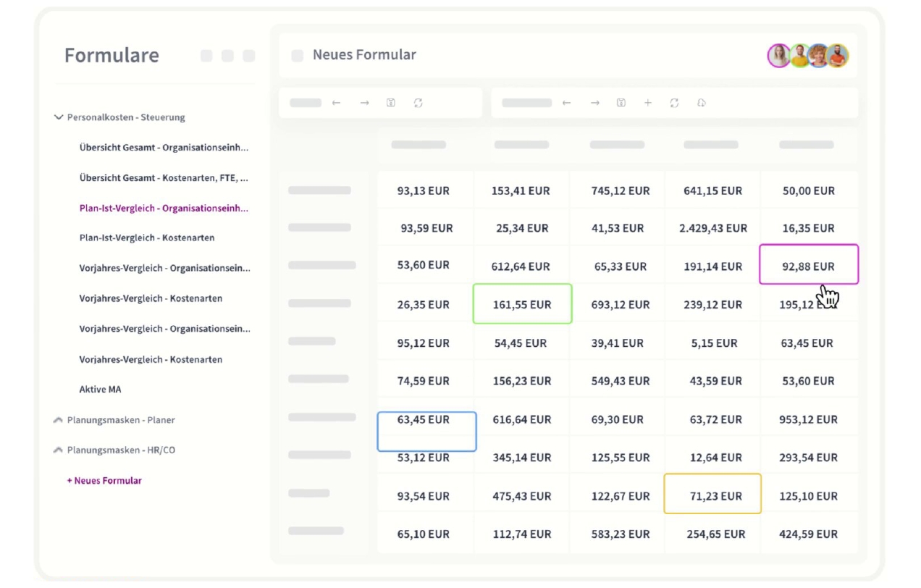Click the refresh icon in the right toolbar
The height and width of the screenshot is (588, 921).
[674, 103]
